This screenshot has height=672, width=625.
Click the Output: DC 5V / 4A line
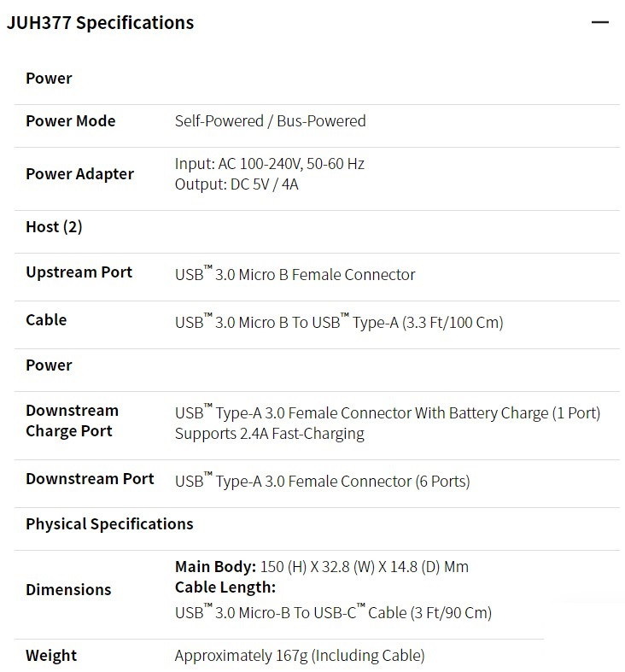point(237,184)
